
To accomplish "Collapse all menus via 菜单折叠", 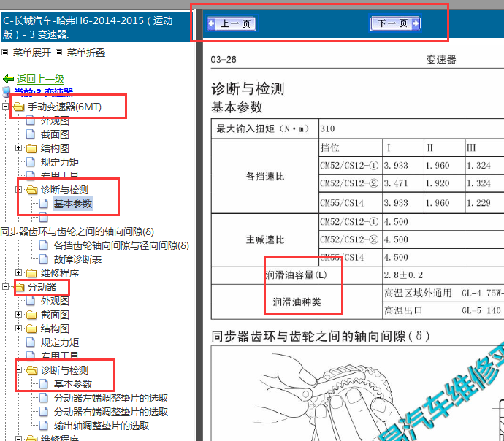I will pyautogui.click(x=85, y=53).
